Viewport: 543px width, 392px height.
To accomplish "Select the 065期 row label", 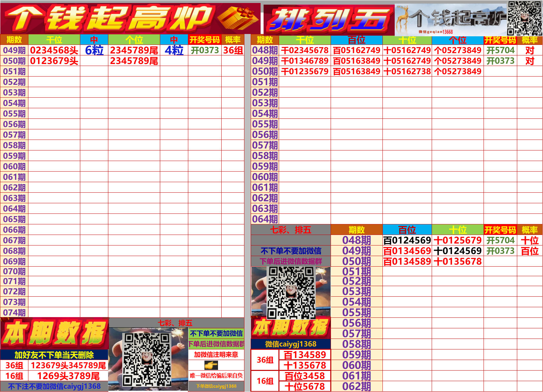I will 14,219.
